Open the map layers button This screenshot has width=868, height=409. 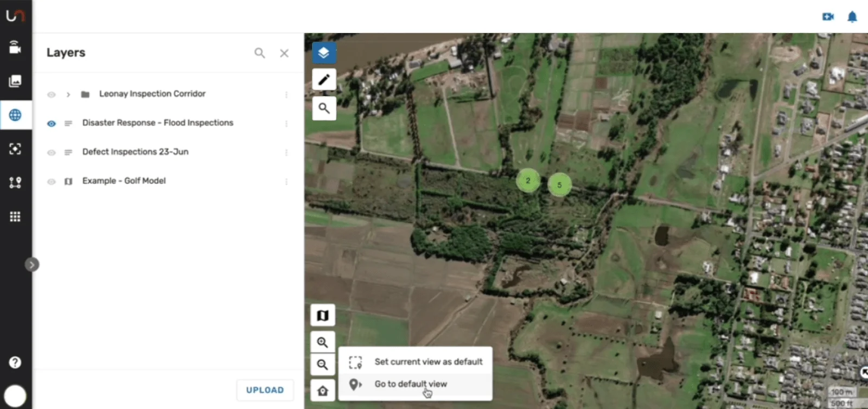click(324, 53)
